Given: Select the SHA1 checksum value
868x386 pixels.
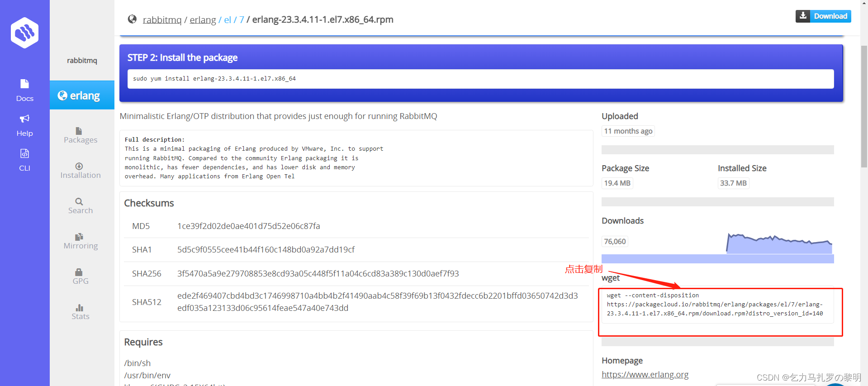Looking at the screenshot, I should click(x=266, y=249).
